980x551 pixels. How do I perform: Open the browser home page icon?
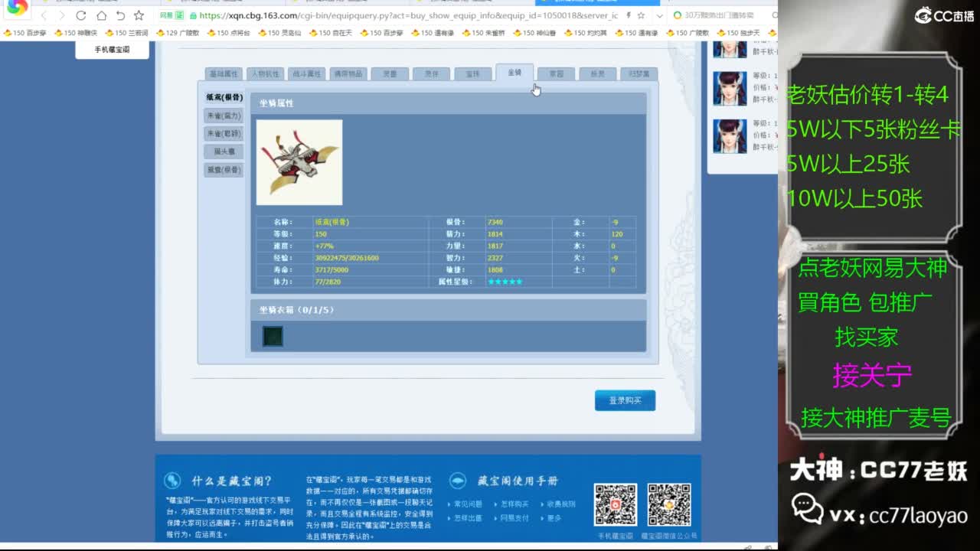point(101,15)
